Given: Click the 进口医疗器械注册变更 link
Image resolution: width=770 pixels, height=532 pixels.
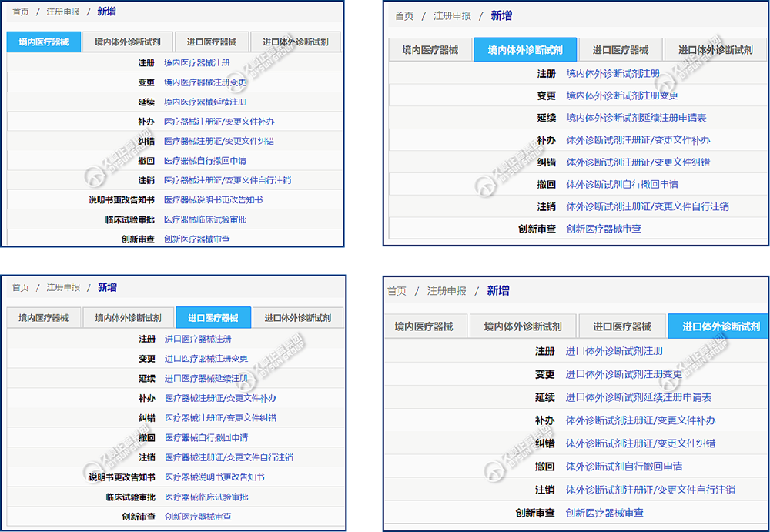Looking at the screenshot, I should (x=206, y=359).
